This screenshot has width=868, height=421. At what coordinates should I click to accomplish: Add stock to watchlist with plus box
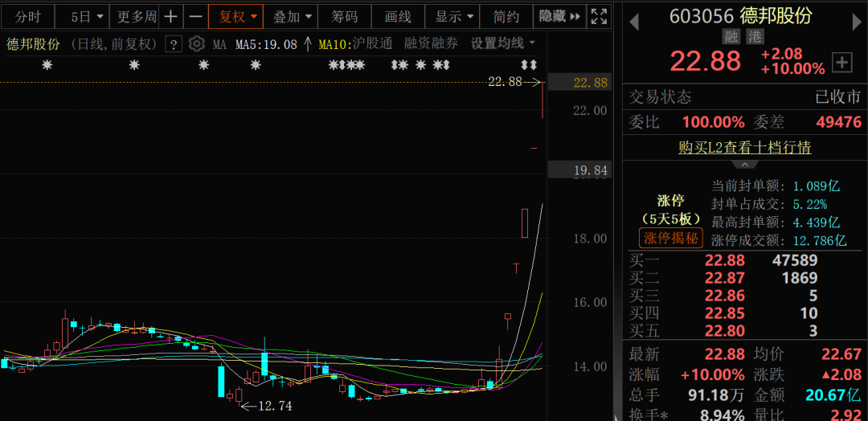842,62
